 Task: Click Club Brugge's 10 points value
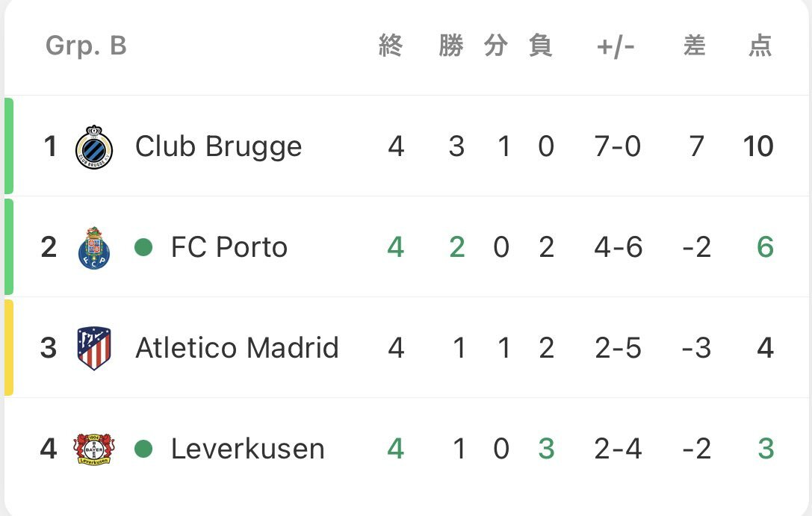coord(758,147)
